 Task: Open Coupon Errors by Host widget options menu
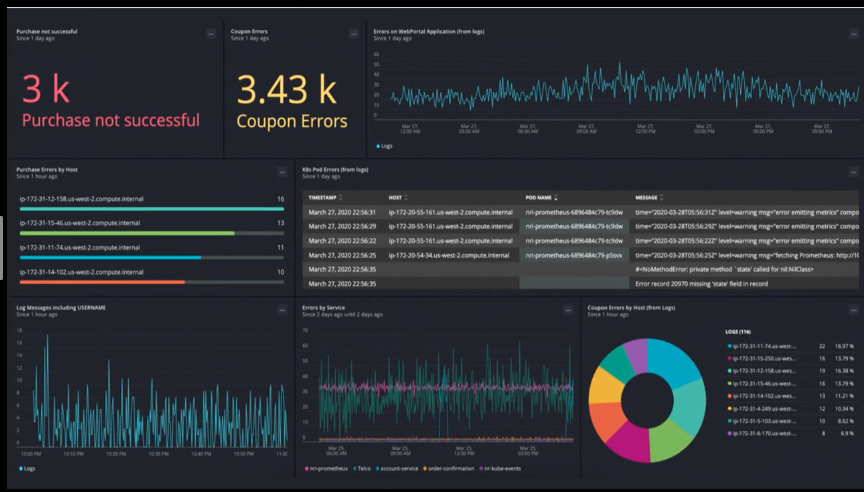click(853, 310)
